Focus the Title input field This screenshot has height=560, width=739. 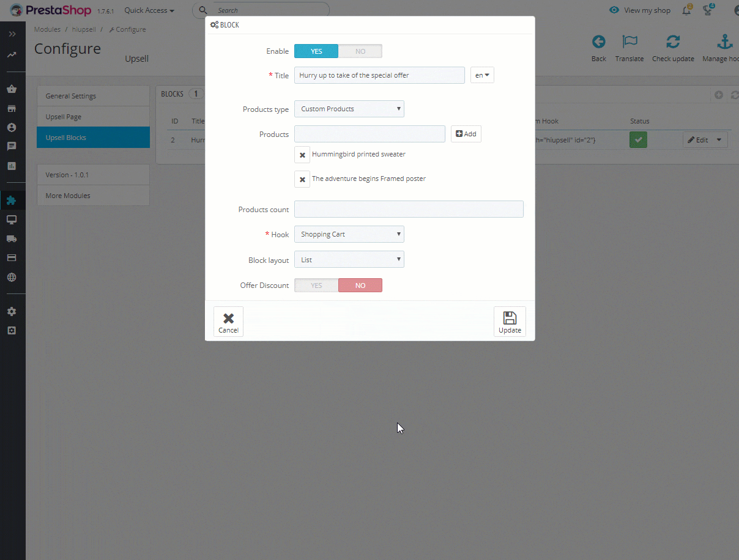point(379,75)
